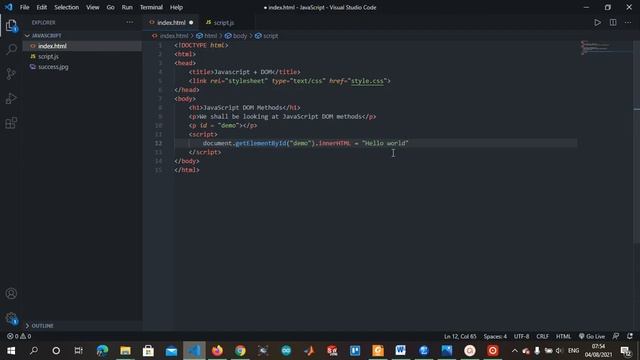
Task: Change the UTF-8 encoding setting
Action: (x=521, y=336)
